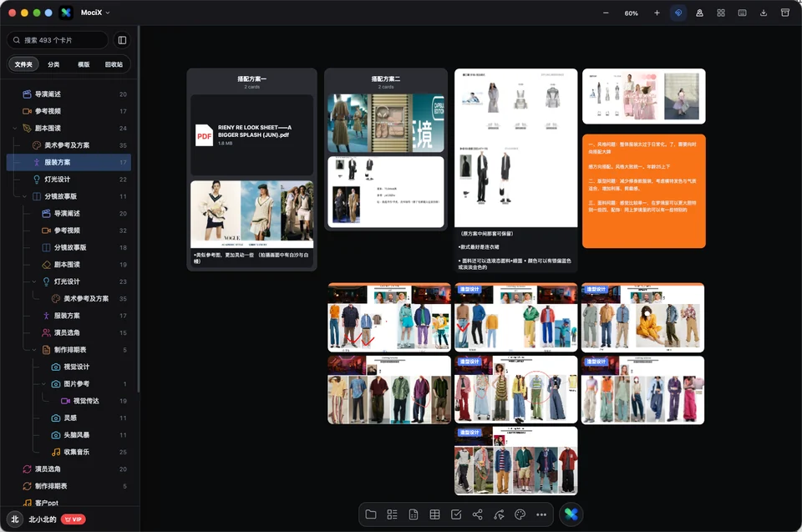
Task: Open the 北小北的 user account
Action: pos(43,519)
